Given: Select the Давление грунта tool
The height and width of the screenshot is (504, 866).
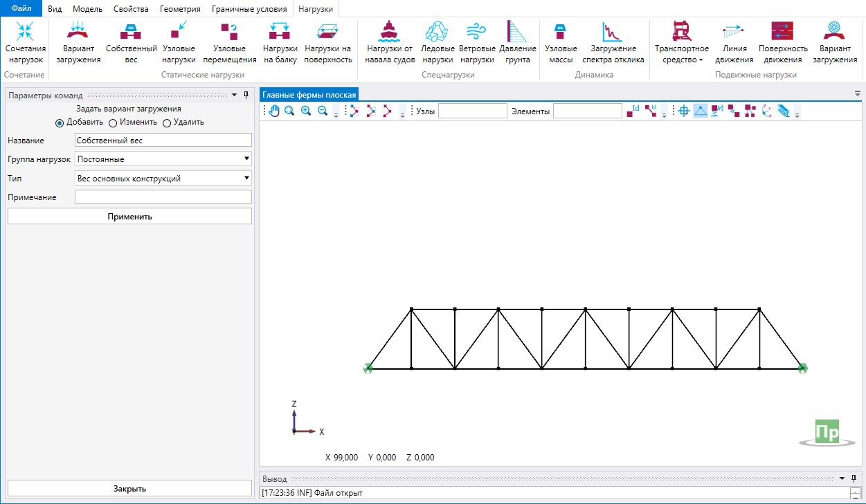Looking at the screenshot, I should [518, 43].
